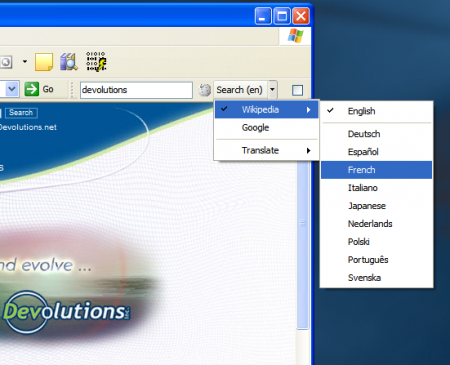Screen dimensions: 450x365
Task: Click the yellow sticky note icon
Action: (44, 62)
